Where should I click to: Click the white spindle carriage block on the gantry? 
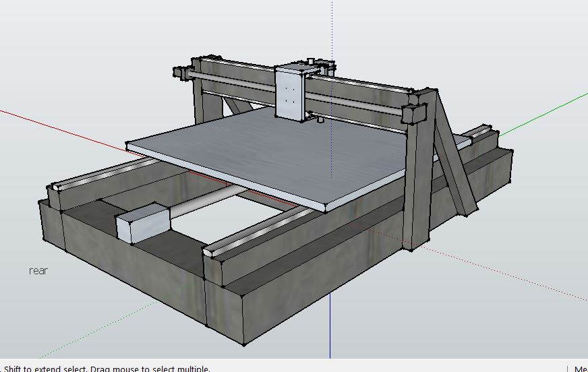point(291,94)
